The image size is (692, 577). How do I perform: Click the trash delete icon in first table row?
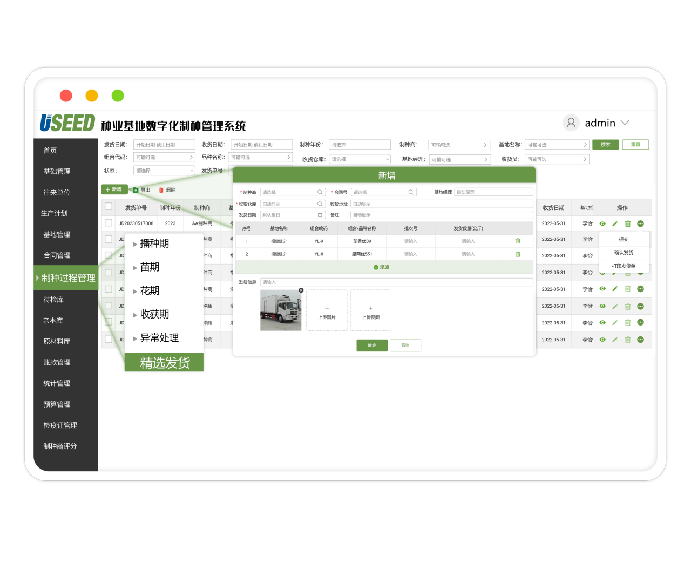pos(627,223)
